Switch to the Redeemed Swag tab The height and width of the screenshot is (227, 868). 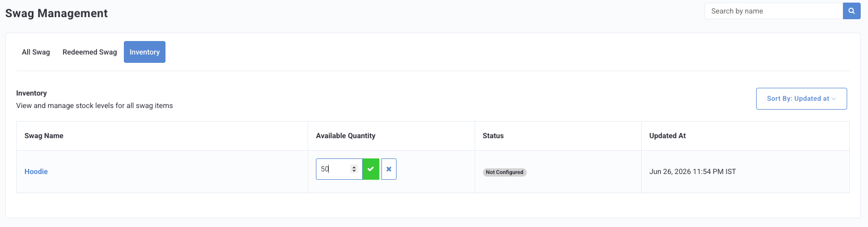90,52
